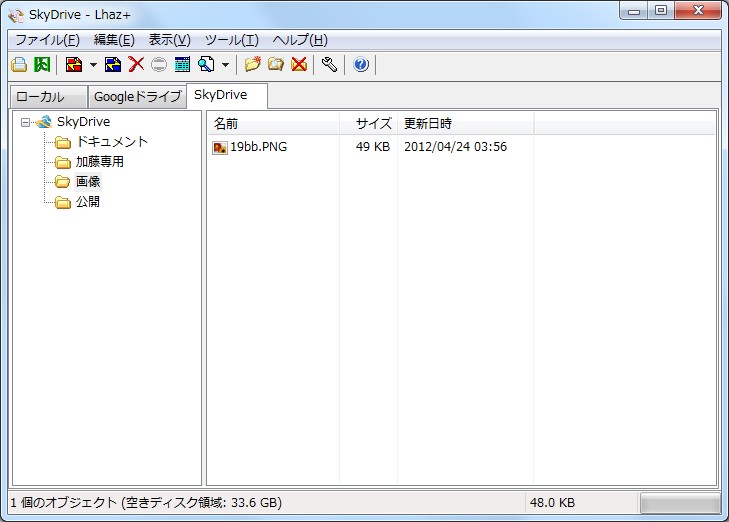Click the delete folder icon
The width and height of the screenshot is (729, 522).
[x=299, y=65]
